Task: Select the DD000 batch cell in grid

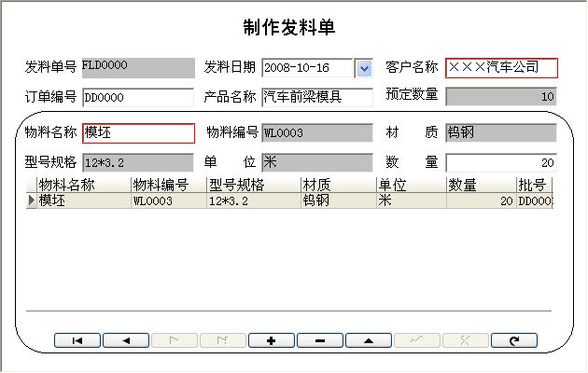Action: coord(535,200)
